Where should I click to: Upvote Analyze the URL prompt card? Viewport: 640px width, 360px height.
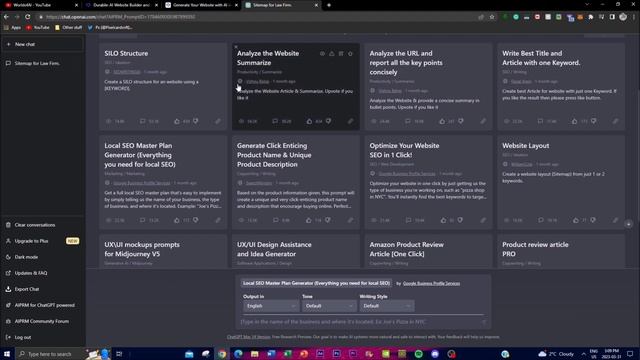pos(442,121)
